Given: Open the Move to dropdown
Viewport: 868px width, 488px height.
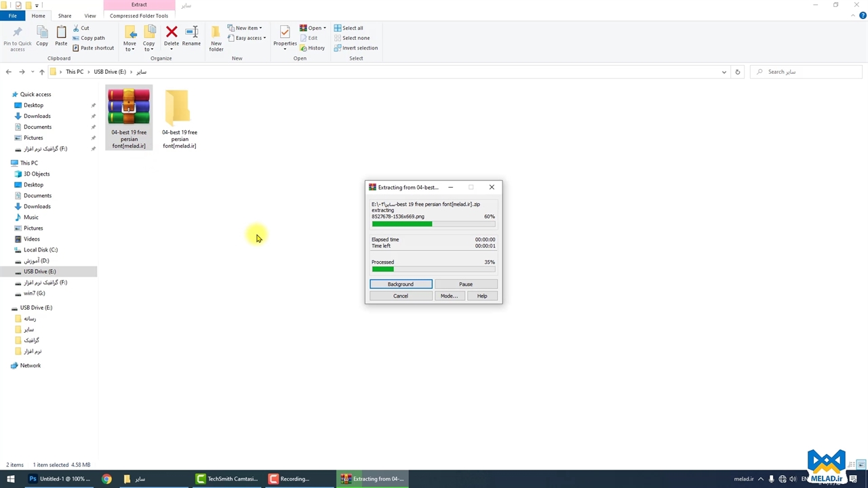Looking at the screenshot, I should point(130,38).
